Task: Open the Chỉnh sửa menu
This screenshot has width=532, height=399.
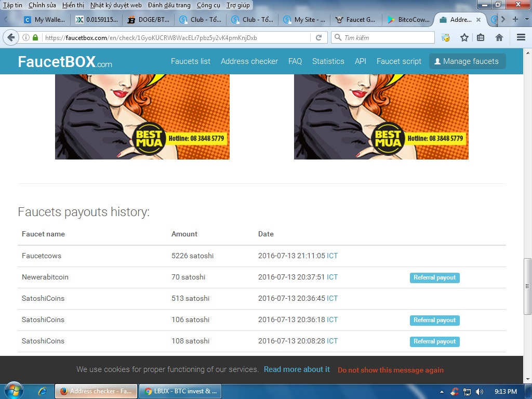Action: click(42, 5)
